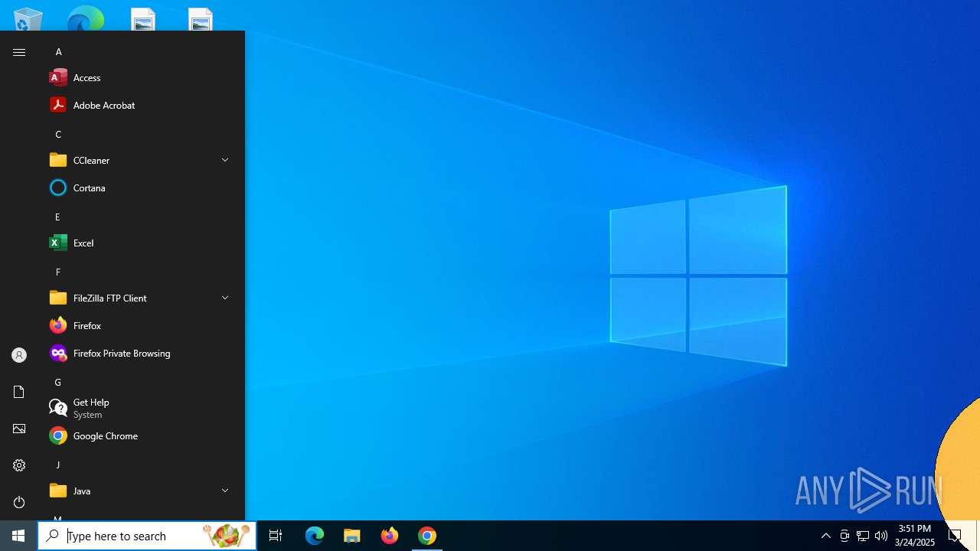
Task: Open network status in system tray
Action: click(x=863, y=536)
